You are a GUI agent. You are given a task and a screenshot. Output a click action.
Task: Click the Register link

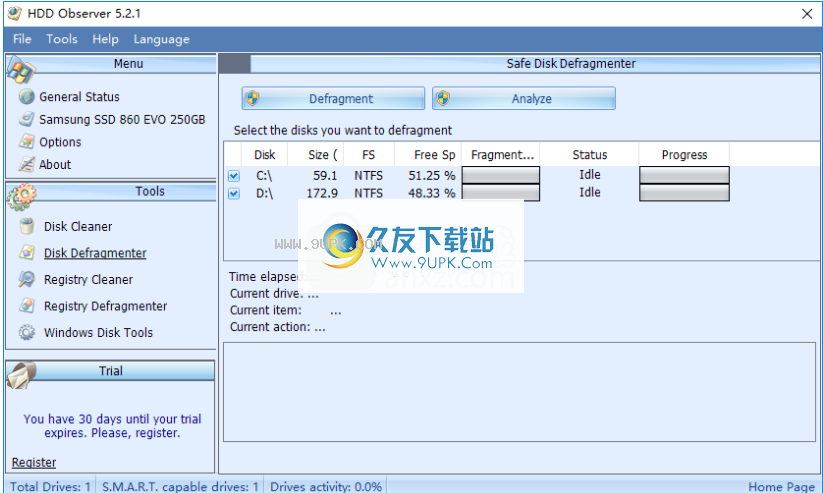coord(34,462)
